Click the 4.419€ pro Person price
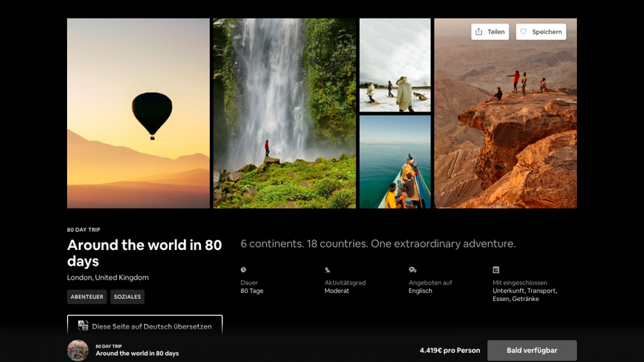The image size is (644, 362). pyautogui.click(x=449, y=350)
